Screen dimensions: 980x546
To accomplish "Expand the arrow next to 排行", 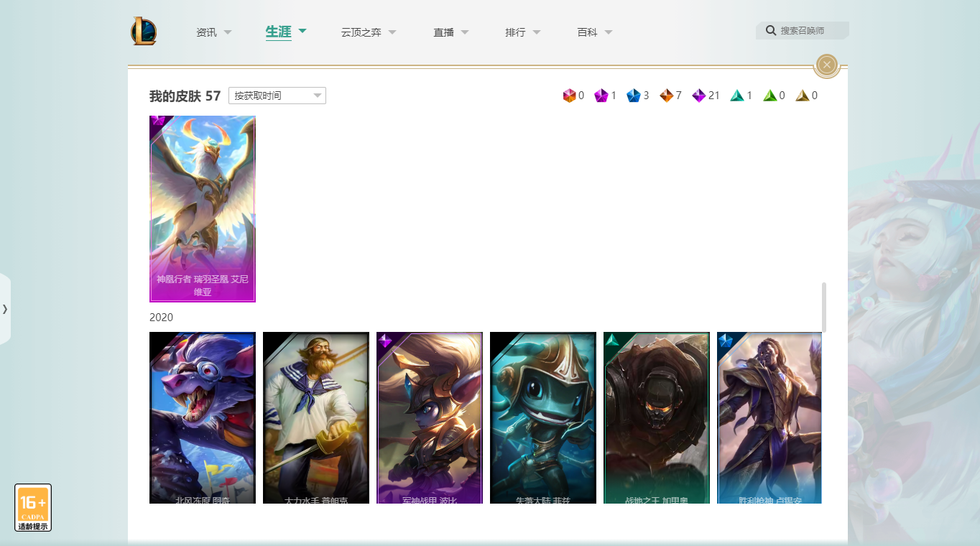I will tap(537, 32).
